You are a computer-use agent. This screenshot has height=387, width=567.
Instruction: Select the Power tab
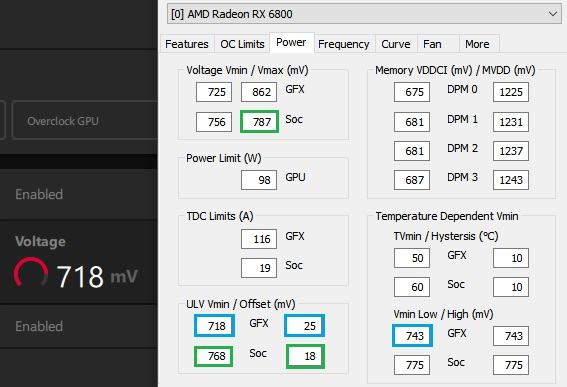pyautogui.click(x=291, y=43)
